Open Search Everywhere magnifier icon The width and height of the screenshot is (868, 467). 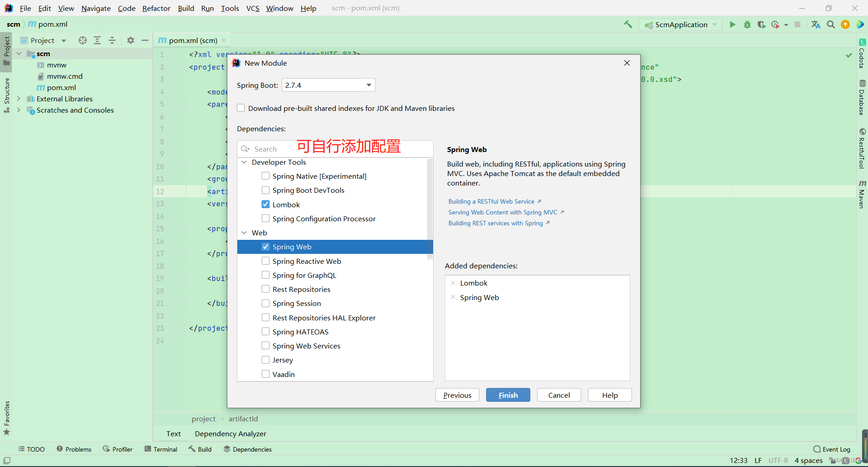(831, 24)
